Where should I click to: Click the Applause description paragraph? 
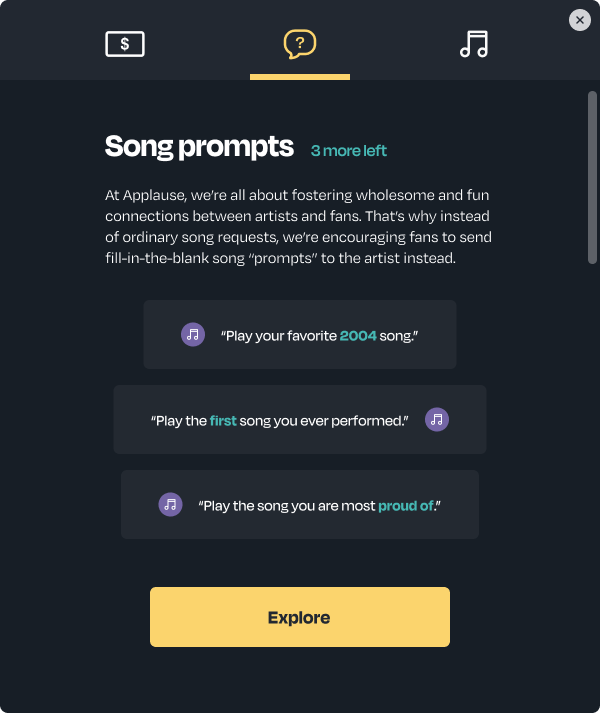pos(298,226)
